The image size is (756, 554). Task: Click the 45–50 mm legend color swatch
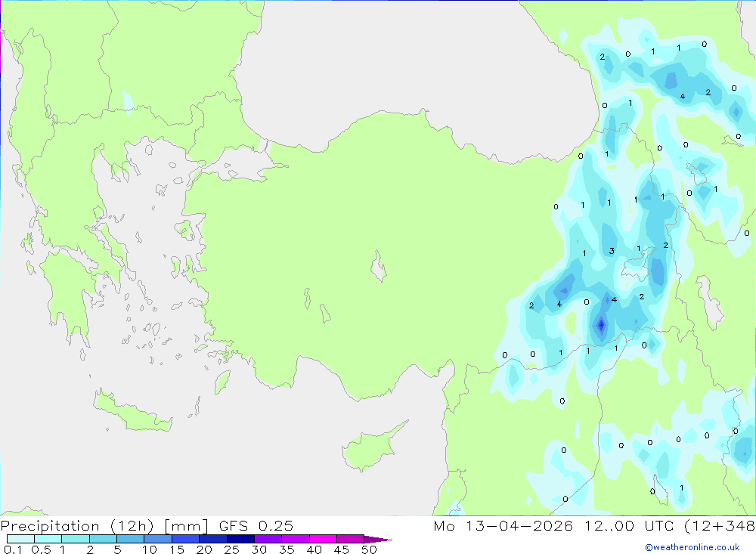click(351, 539)
